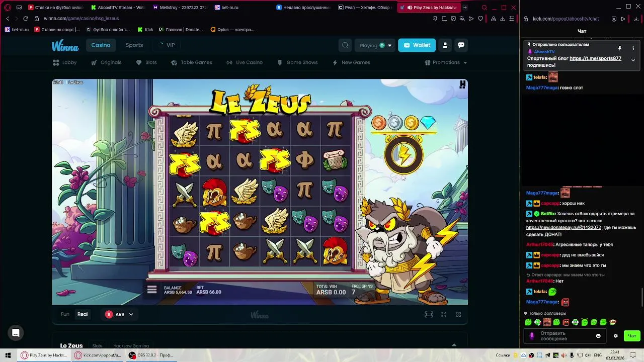Open the user profile icon
The image size is (644, 362).
[445, 45]
